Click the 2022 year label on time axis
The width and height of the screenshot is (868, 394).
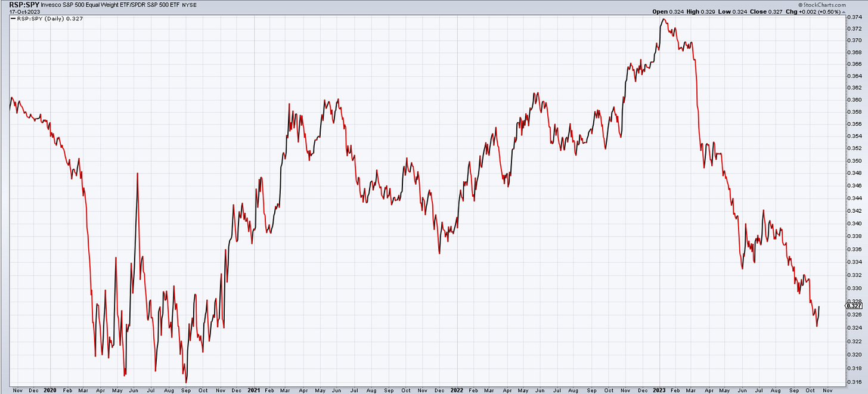(x=456, y=389)
